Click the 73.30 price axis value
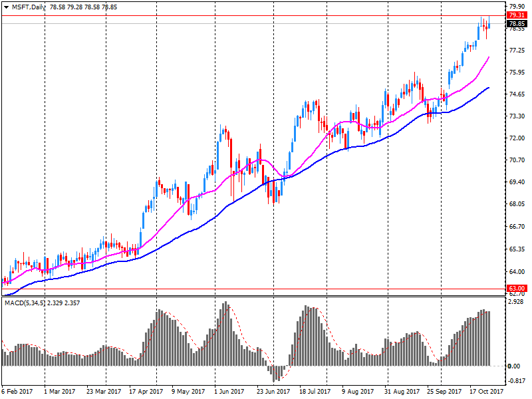The width and height of the screenshot is (532, 399). click(x=517, y=116)
